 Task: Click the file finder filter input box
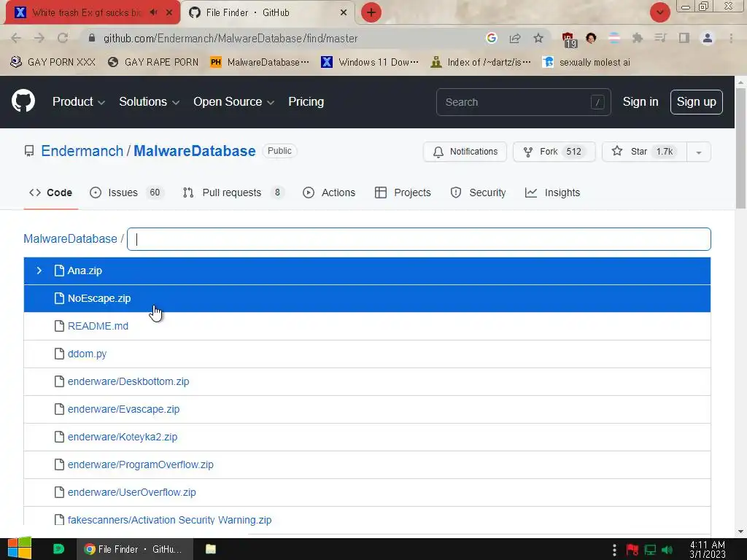coord(419,239)
